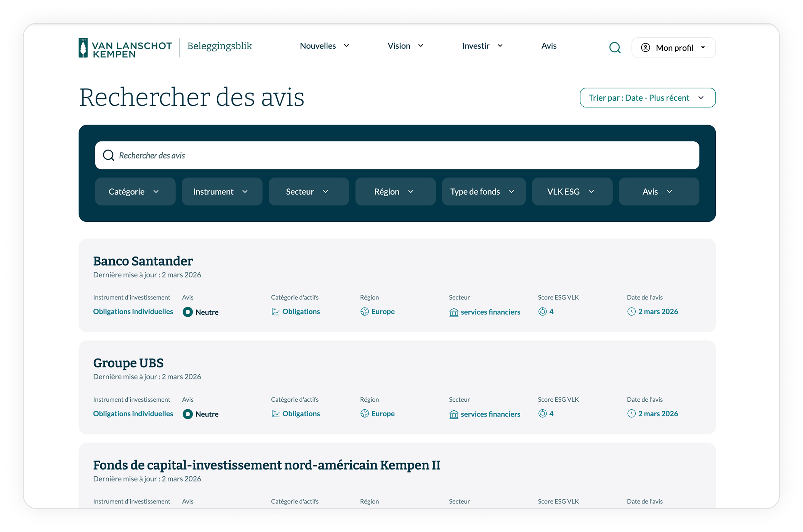Open the Trier par sort dropdown
803x532 pixels.
point(647,98)
